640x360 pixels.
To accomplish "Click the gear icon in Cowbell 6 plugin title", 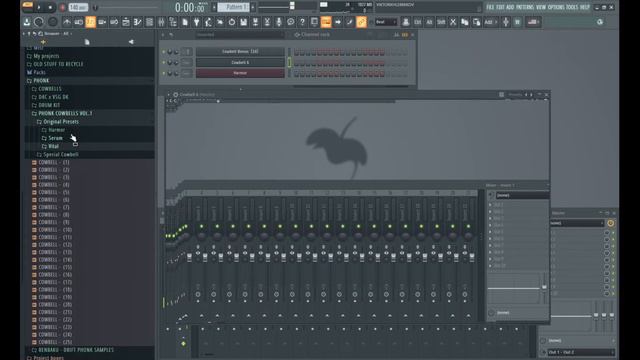I will coord(176,95).
